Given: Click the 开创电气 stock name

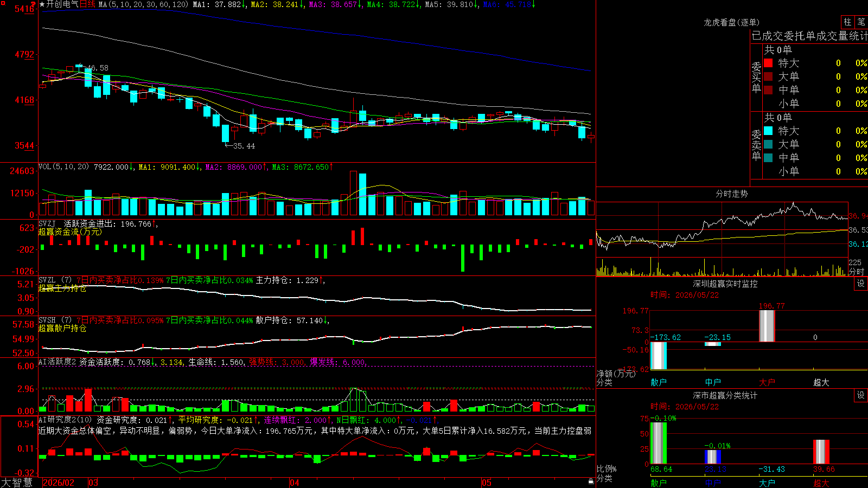Looking at the screenshot, I should click(x=62, y=4).
